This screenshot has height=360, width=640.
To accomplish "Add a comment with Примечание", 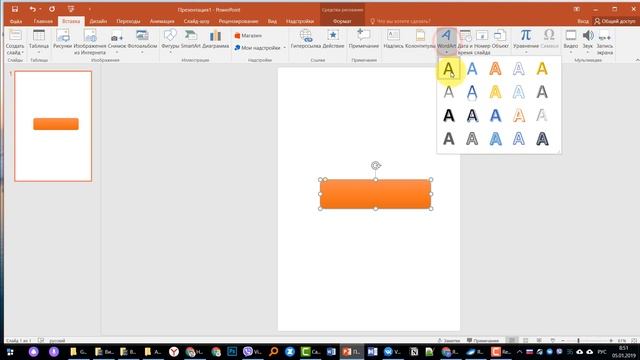I will pos(364,39).
